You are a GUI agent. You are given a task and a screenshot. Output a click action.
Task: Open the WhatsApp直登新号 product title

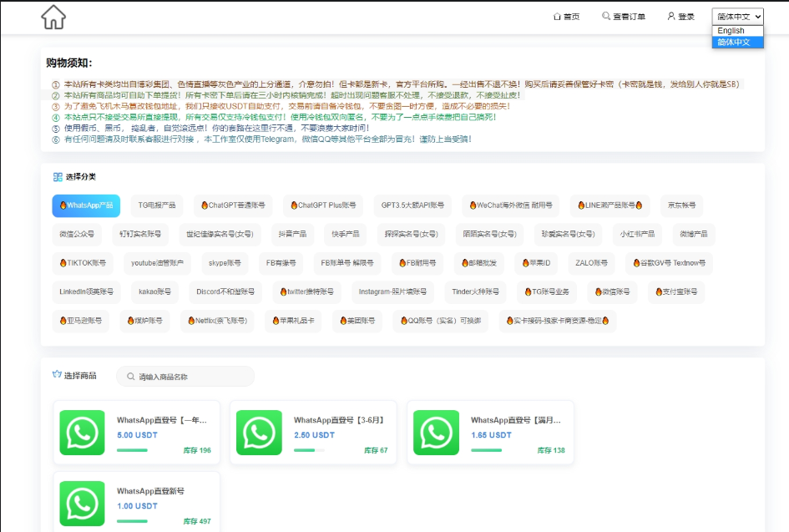point(150,491)
